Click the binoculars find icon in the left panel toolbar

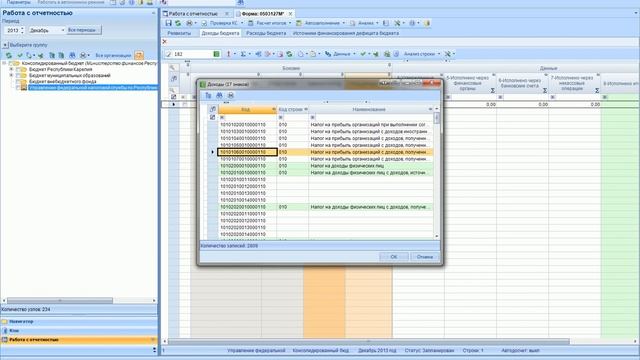pyautogui.click(x=72, y=55)
